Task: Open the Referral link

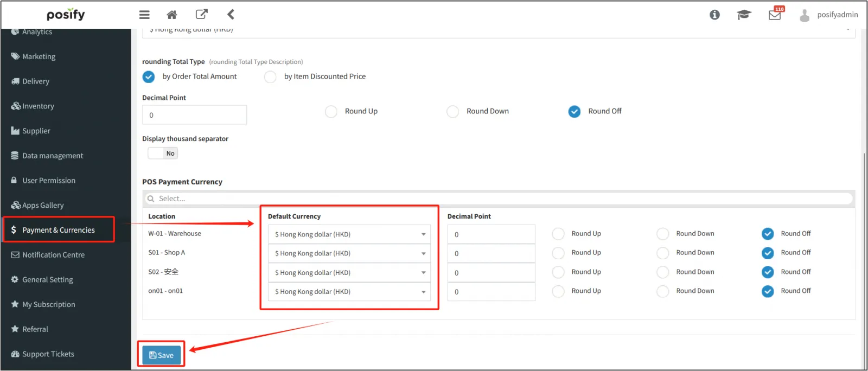Action: click(35, 329)
